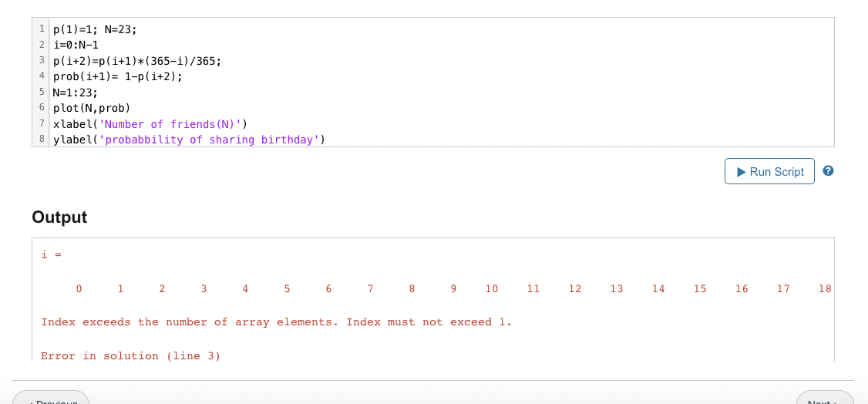Click line number 8 in gutter
Image resolution: width=868 pixels, height=404 pixels.
[x=42, y=140]
